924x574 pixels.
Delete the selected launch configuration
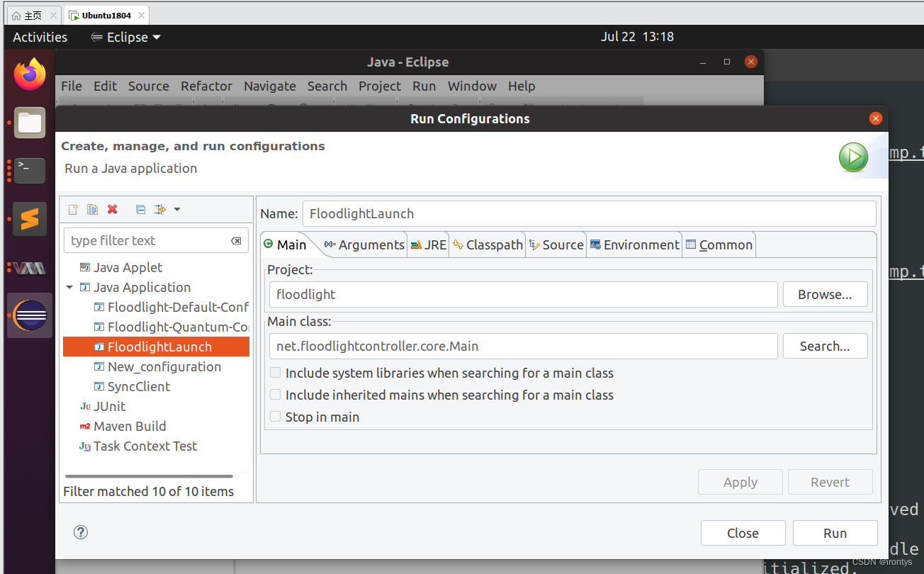click(112, 209)
